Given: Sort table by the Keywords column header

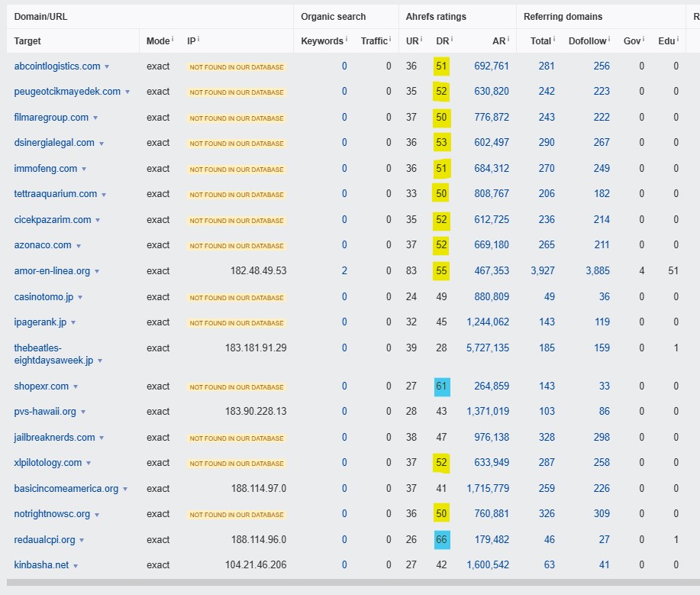Looking at the screenshot, I should pyautogui.click(x=322, y=41).
